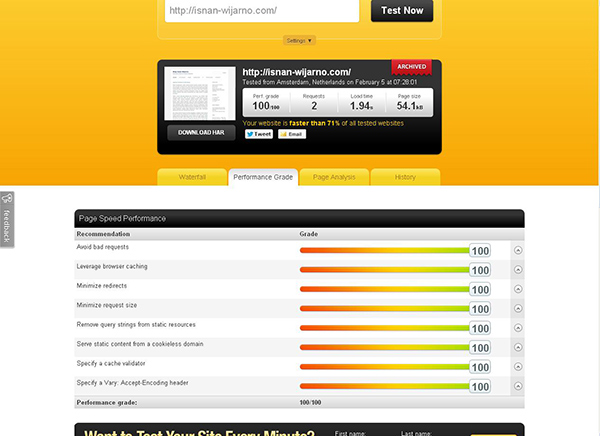Select the Performance Grade tab
The width and height of the screenshot is (600, 436).
[263, 177]
